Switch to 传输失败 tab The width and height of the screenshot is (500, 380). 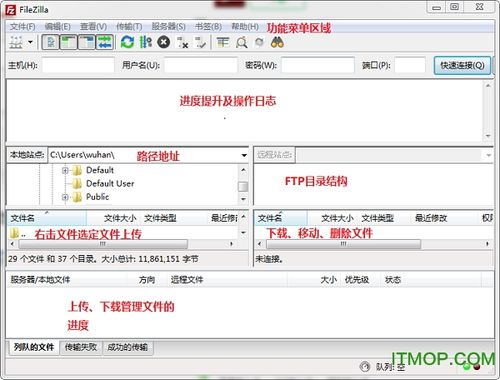81,347
